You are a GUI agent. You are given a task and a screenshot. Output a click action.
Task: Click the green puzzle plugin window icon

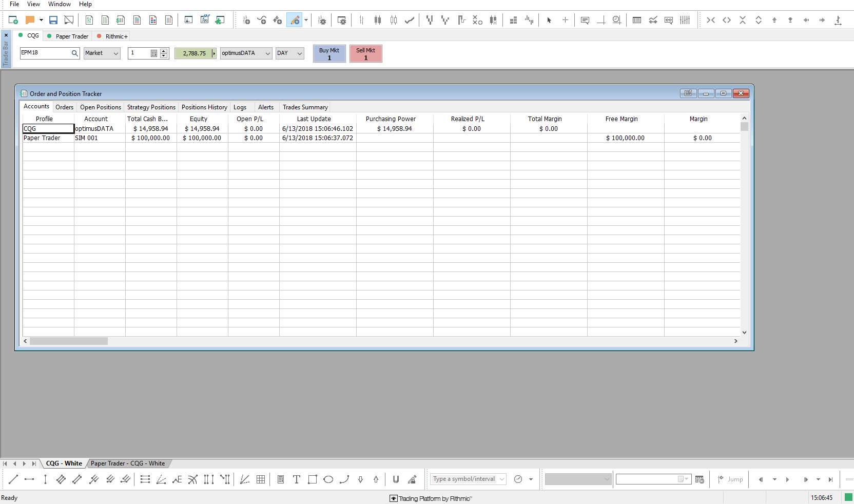point(220,20)
